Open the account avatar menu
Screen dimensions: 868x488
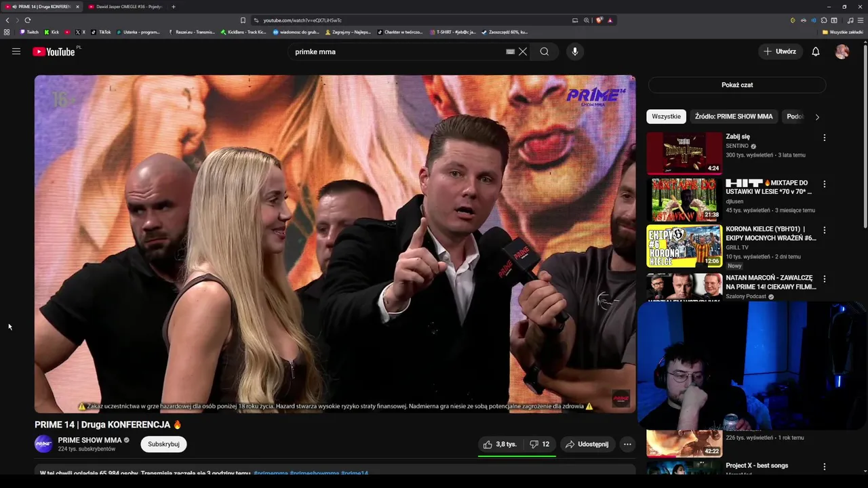click(x=842, y=52)
